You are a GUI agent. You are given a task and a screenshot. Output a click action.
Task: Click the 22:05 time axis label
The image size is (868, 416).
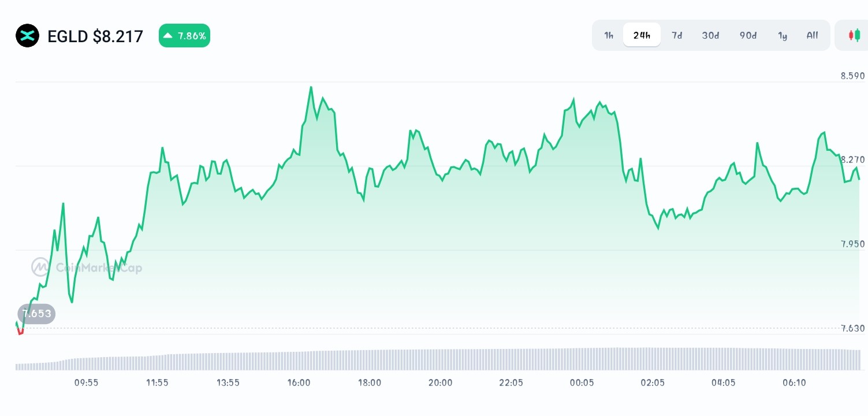point(511,382)
